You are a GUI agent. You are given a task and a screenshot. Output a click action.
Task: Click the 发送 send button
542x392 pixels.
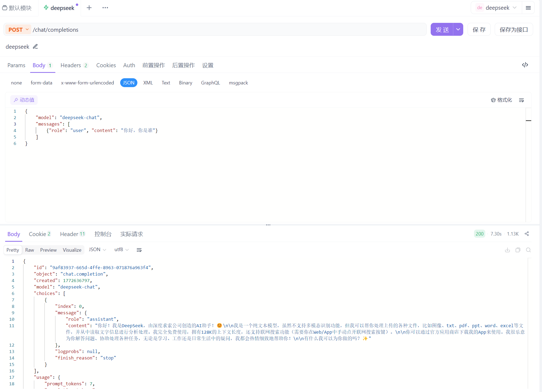click(x=442, y=29)
